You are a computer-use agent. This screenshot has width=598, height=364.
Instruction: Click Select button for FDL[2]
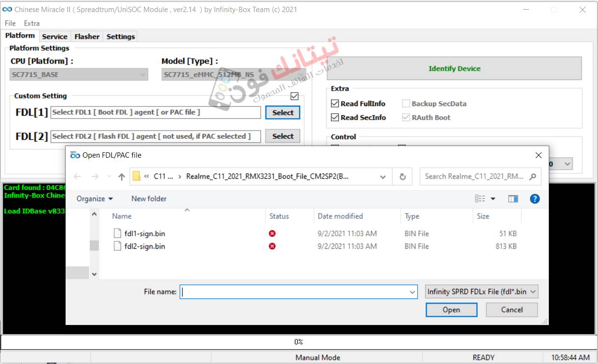[283, 136]
